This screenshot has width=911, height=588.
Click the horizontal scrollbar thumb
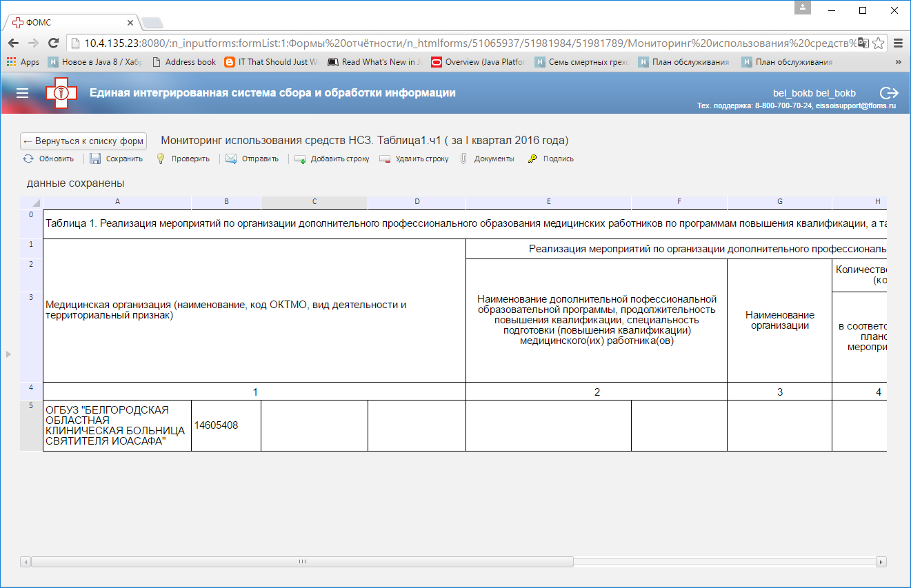(x=302, y=562)
